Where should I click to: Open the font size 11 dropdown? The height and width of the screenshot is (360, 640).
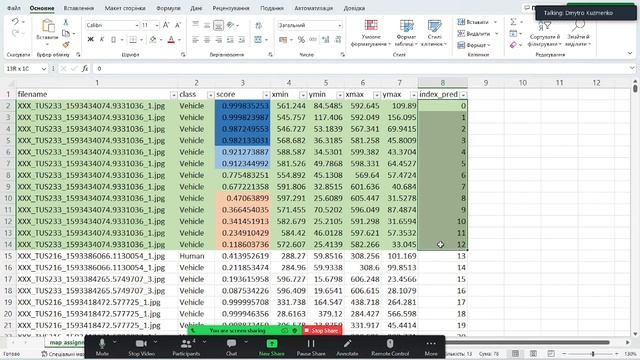coord(157,25)
